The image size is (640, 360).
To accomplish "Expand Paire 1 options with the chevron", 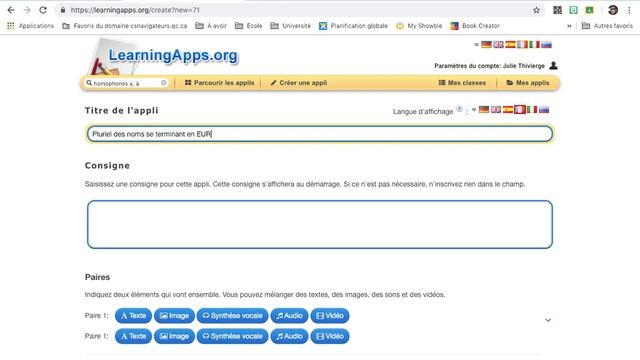I will tap(548, 320).
